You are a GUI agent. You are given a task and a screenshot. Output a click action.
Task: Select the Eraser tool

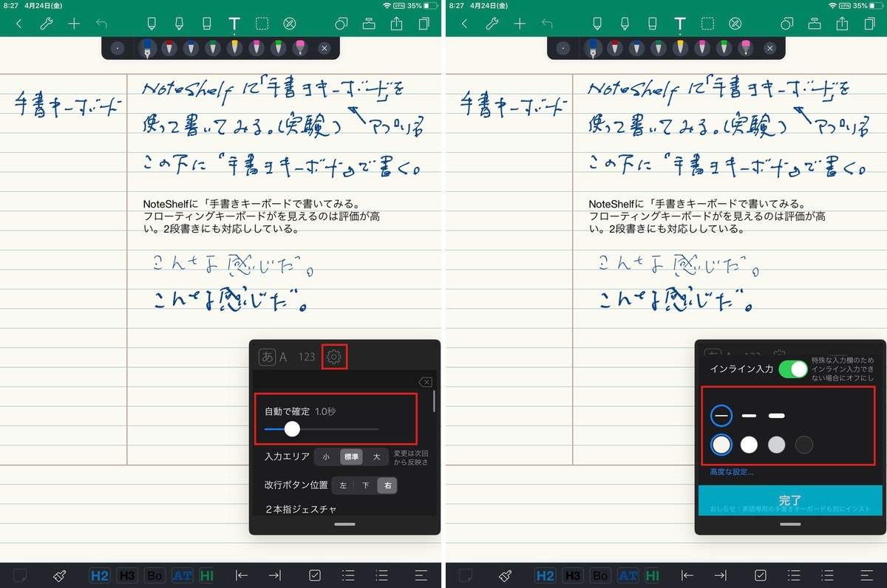(x=207, y=22)
